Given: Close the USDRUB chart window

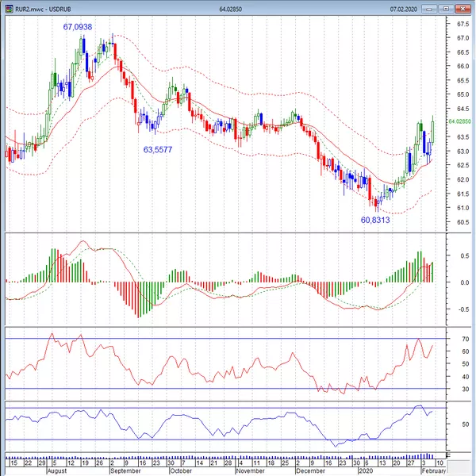Looking at the screenshot, I should click(463, 9).
